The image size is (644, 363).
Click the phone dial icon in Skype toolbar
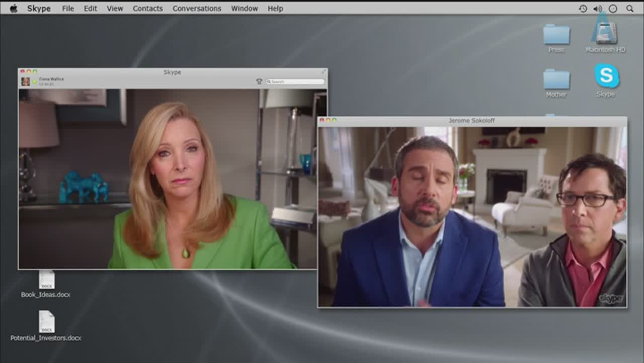coord(259,81)
